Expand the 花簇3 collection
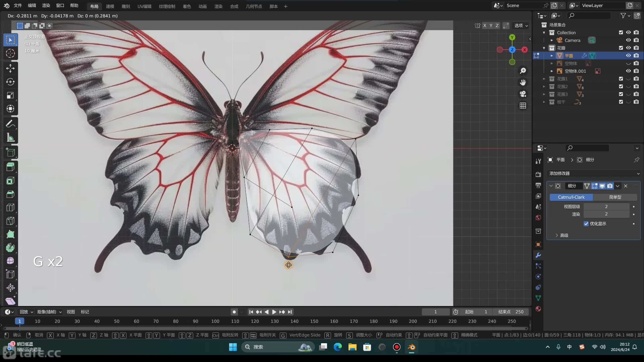644x362 pixels. 544,94
